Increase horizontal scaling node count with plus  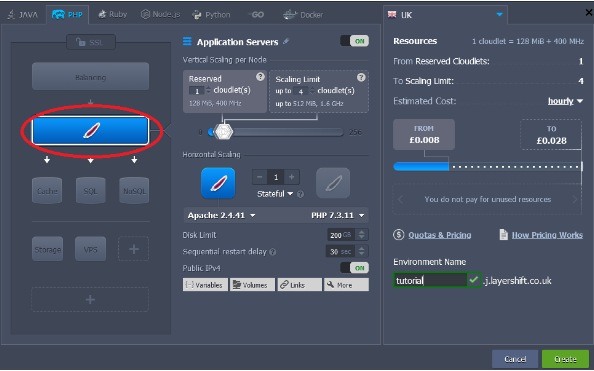[292, 177]
